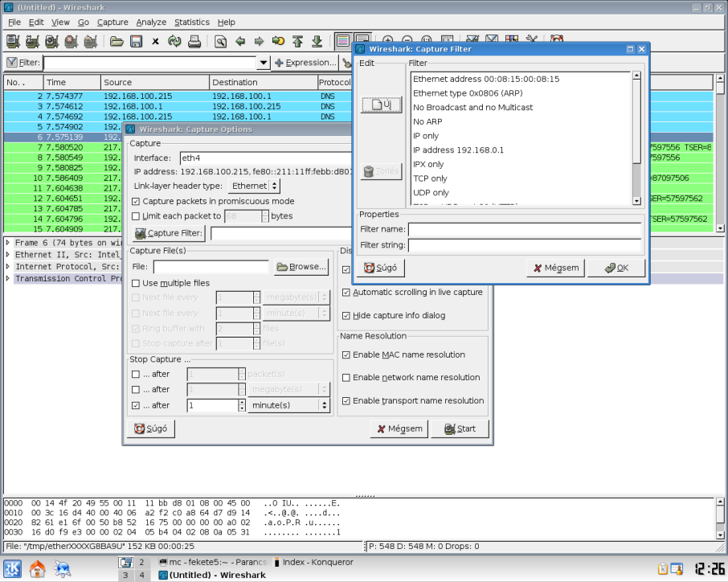728x582 pixels.
Task: Close the capture file with X icon
Action: tap(156, 41)
